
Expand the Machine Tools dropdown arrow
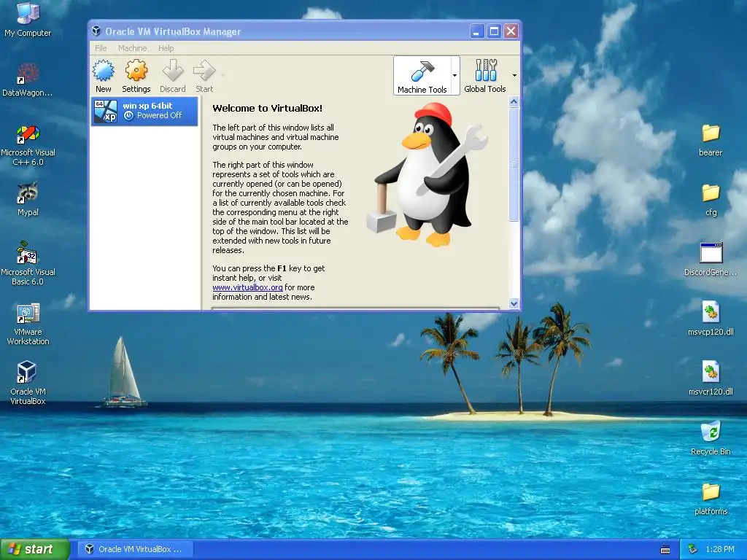point(454,75)
